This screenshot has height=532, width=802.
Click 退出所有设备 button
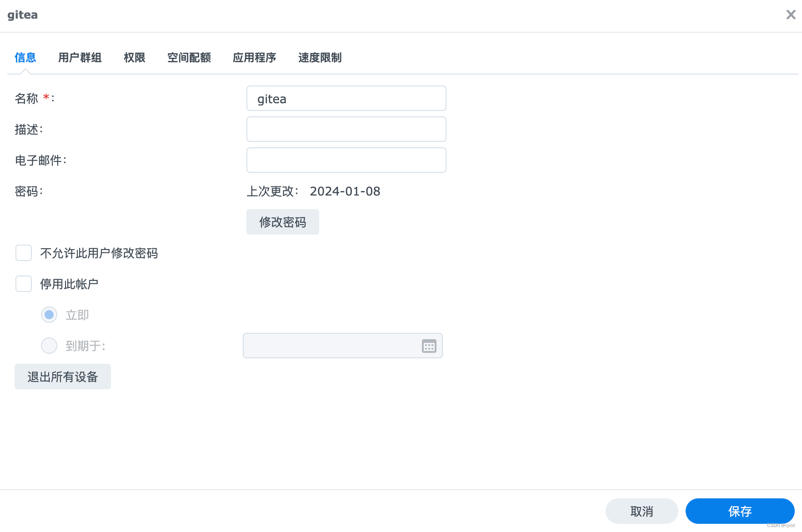pos(63,376)
